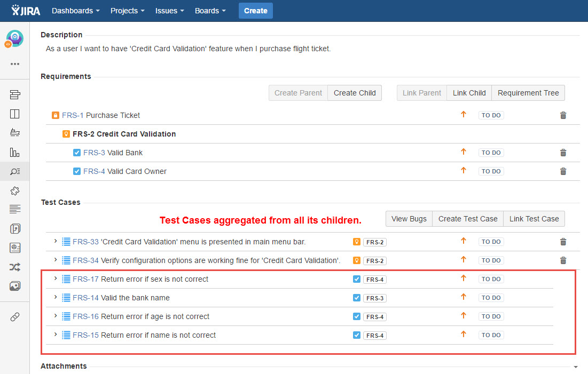
Task: Open the reports bar chart icon
Action: click(14, 153)
